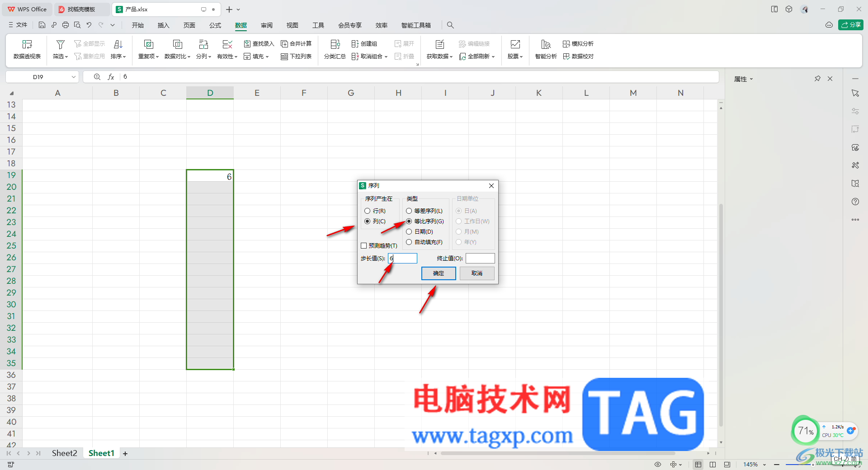Click OK (确定) in Series dialog
Image resolution: width=868 pixels, height=470 pixels.
click(439, 273)
